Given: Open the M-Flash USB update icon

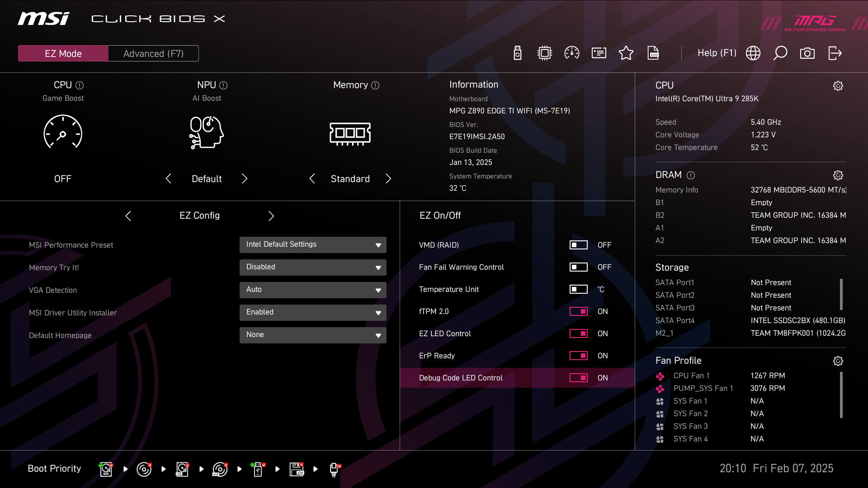Looking at the screenshot, I should [x=518, y=53].
